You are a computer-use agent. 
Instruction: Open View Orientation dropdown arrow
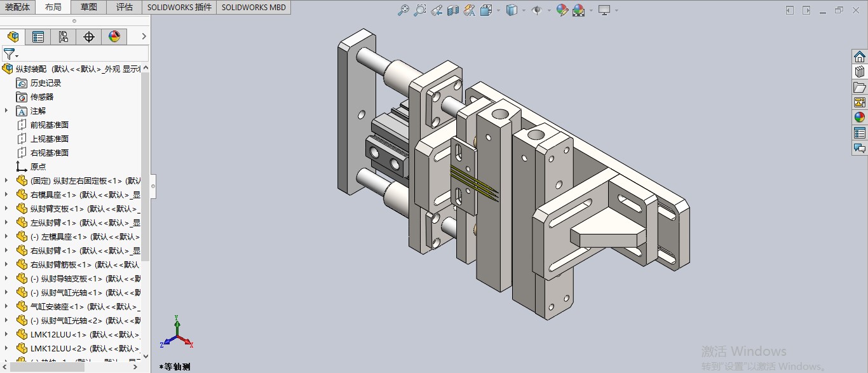coord(498,10)
